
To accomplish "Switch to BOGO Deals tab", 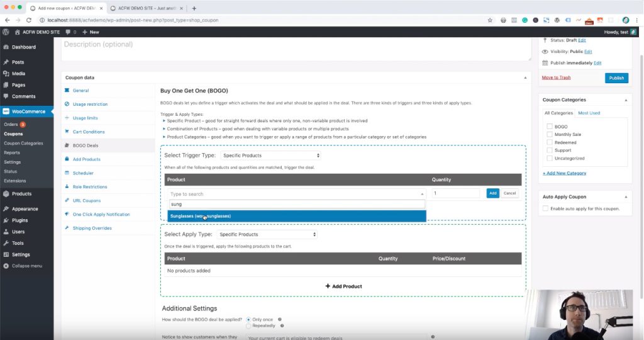I will coord(86,145).
